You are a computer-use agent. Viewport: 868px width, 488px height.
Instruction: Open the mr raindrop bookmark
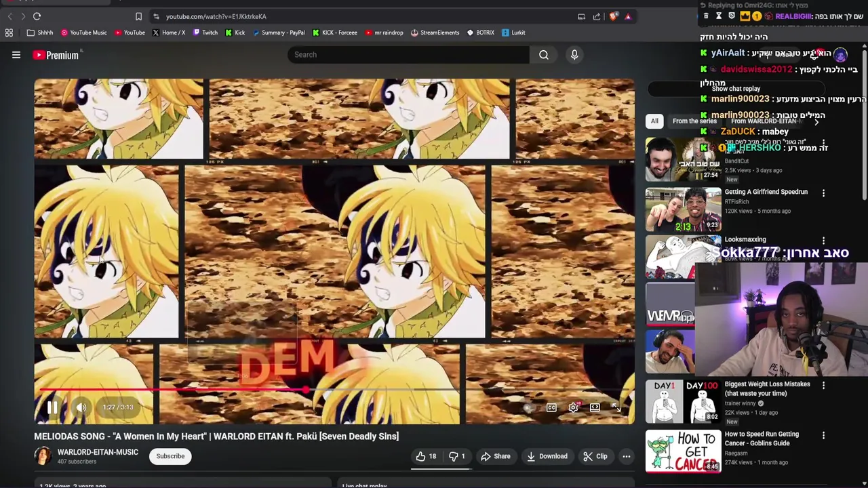(x=384, y=33)
